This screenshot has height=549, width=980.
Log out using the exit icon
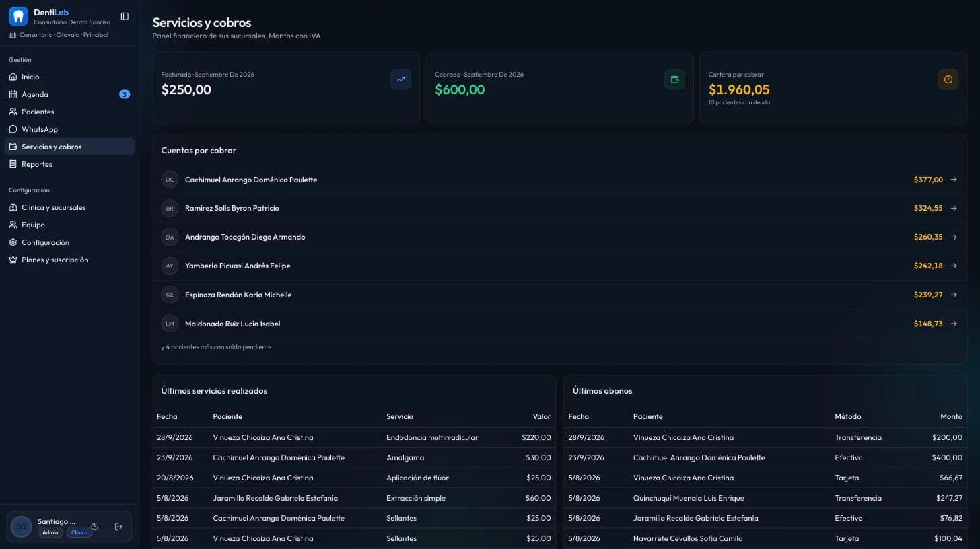(119, 527)
